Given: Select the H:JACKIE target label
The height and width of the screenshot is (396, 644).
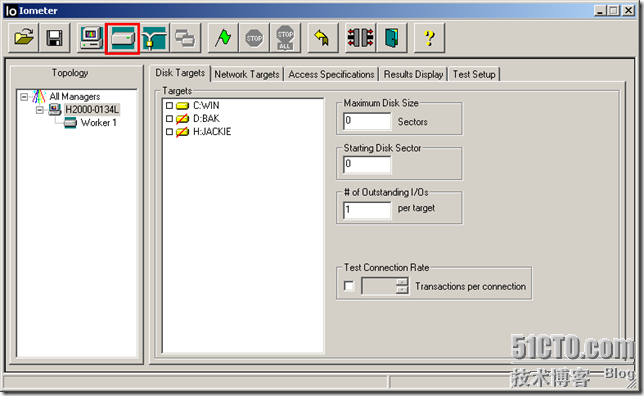Looking at the screenshot, I should pos(212,132).
